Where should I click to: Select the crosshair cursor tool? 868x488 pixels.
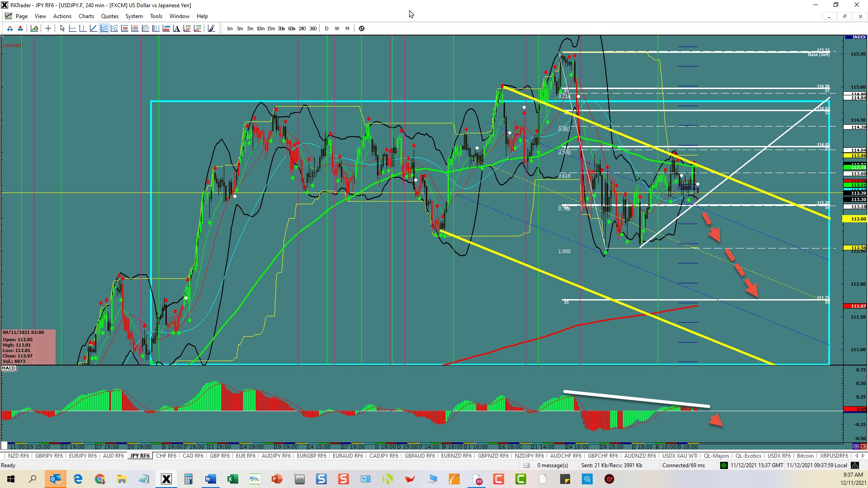click(48, 28)
